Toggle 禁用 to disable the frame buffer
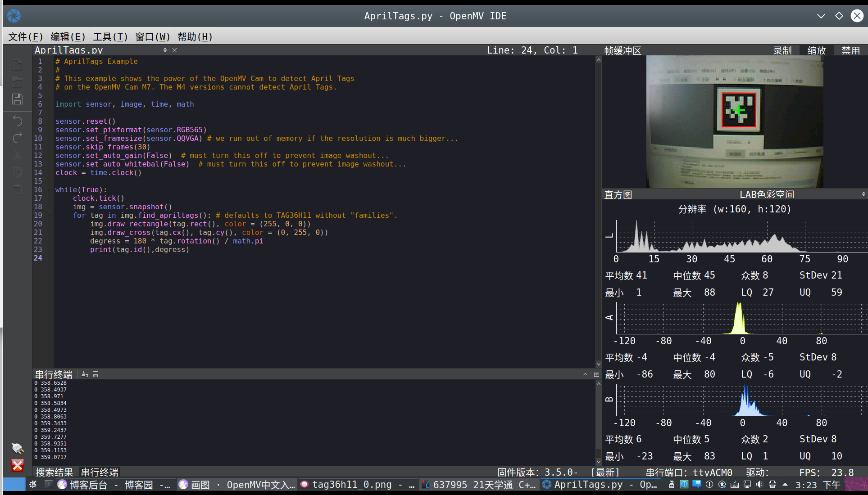This screenshot has width=868, height=495. [x=850, y=50]
